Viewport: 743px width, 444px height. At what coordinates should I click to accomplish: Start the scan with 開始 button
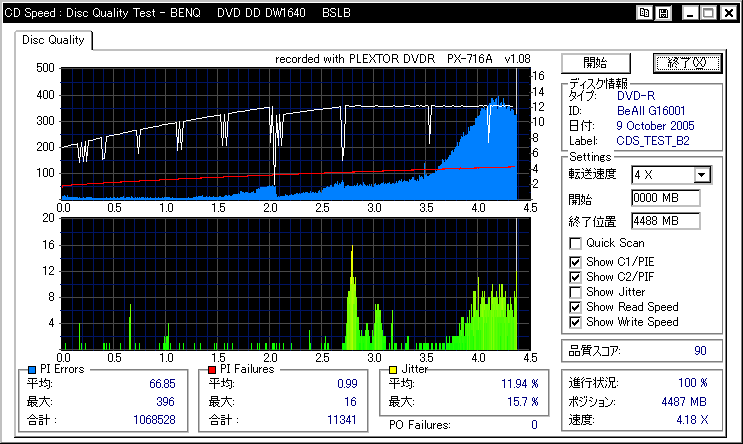(596, 63)
